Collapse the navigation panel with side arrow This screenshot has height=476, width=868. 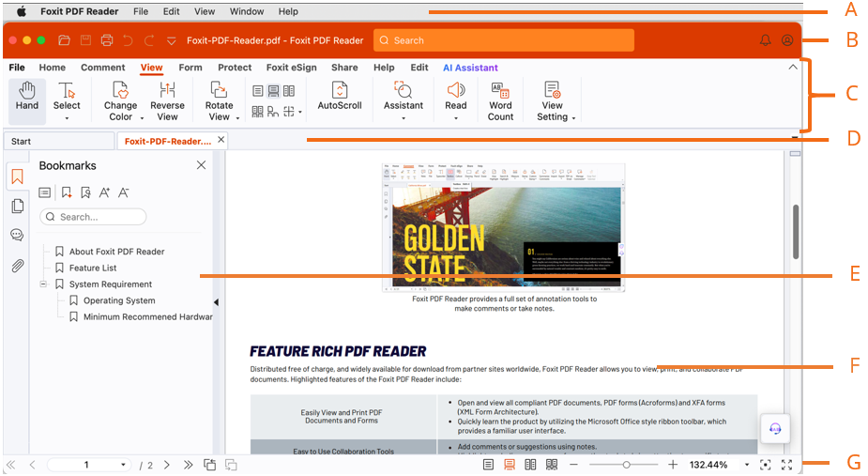(217, 302)
